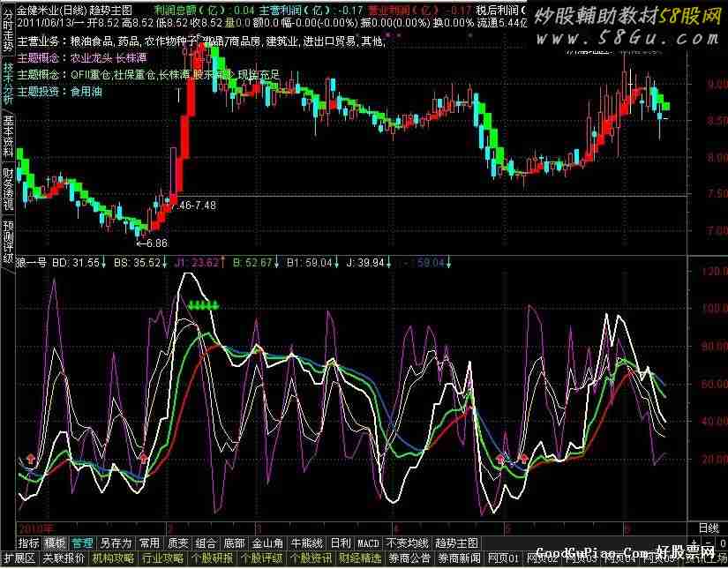Select the MACD indicator tab

pyautogui.click(x=368, y=543)
